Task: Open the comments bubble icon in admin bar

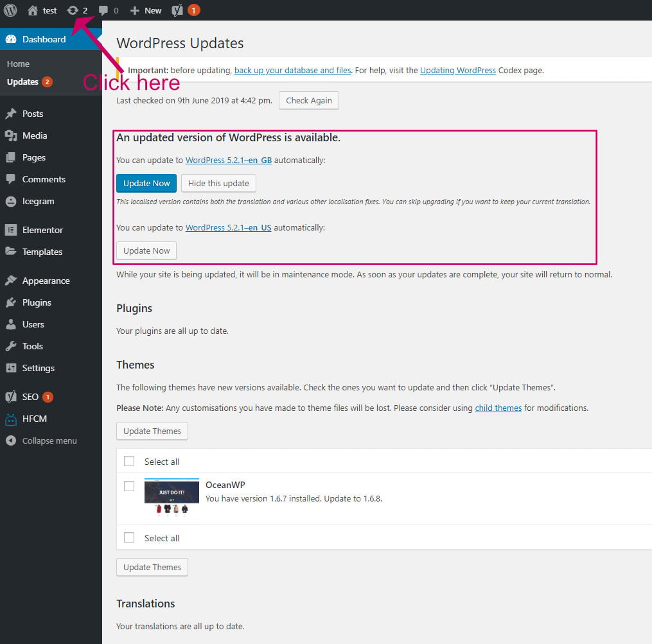Action: (103, 10)
